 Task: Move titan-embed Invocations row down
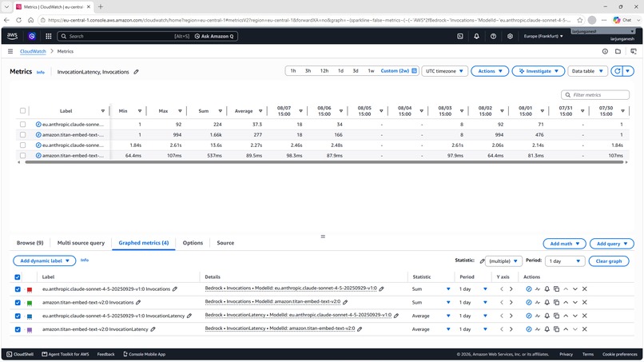[575, 302]
